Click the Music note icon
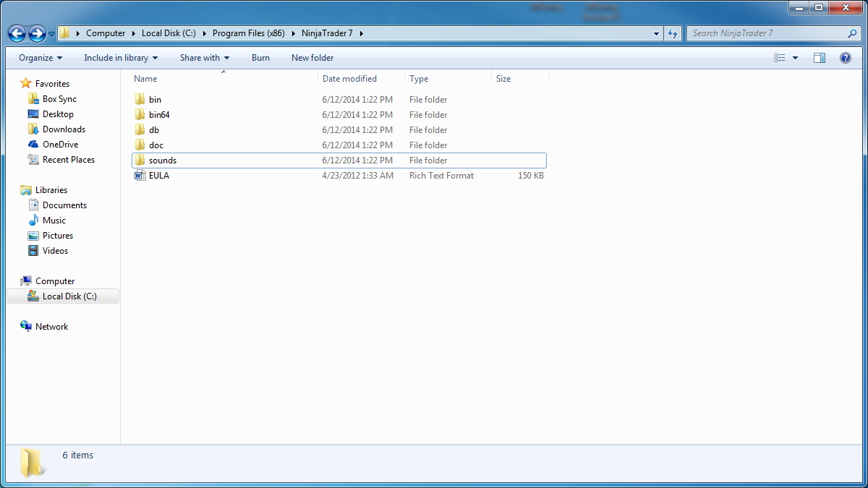The height and width of the screenshot is (488, 868). pyautogui.click(x=33, y=221)
